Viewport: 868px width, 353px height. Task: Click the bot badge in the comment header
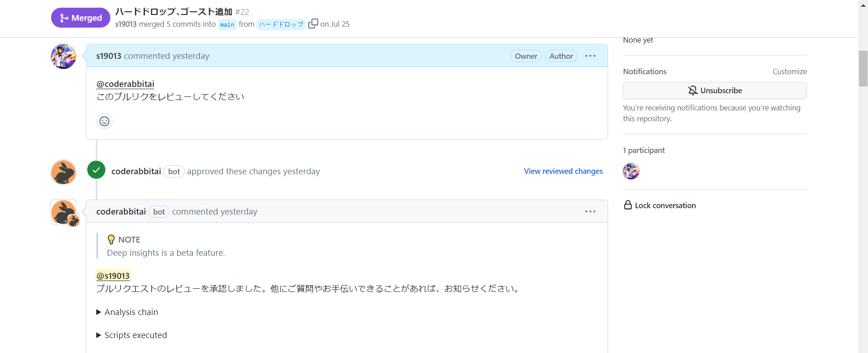pyautogui.click(x=159, y=212)
